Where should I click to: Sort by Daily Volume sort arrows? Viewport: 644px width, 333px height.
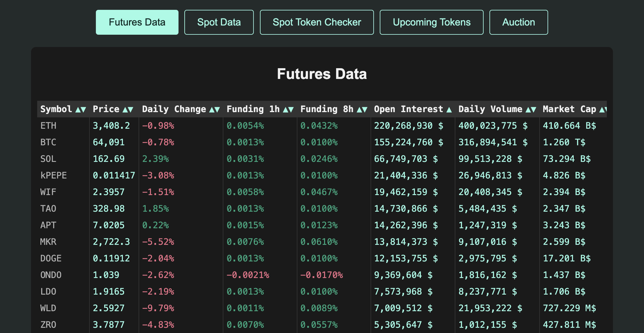[531, 110]
